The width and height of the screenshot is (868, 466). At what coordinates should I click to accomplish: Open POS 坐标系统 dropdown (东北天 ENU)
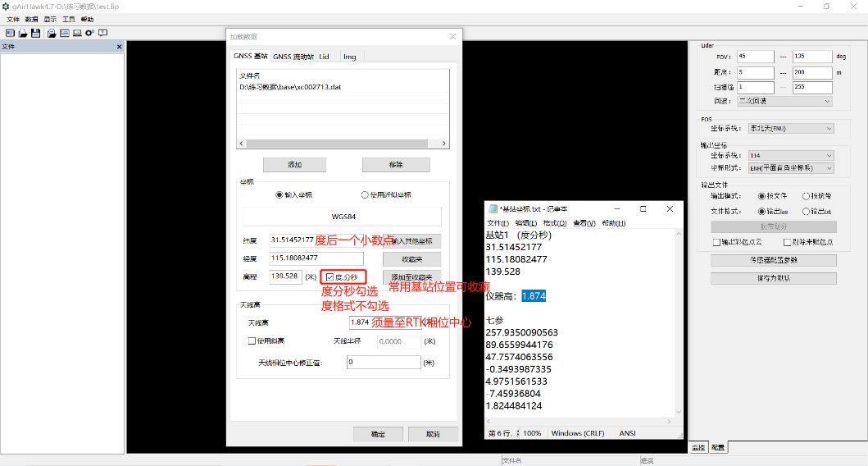click(791, 129)
